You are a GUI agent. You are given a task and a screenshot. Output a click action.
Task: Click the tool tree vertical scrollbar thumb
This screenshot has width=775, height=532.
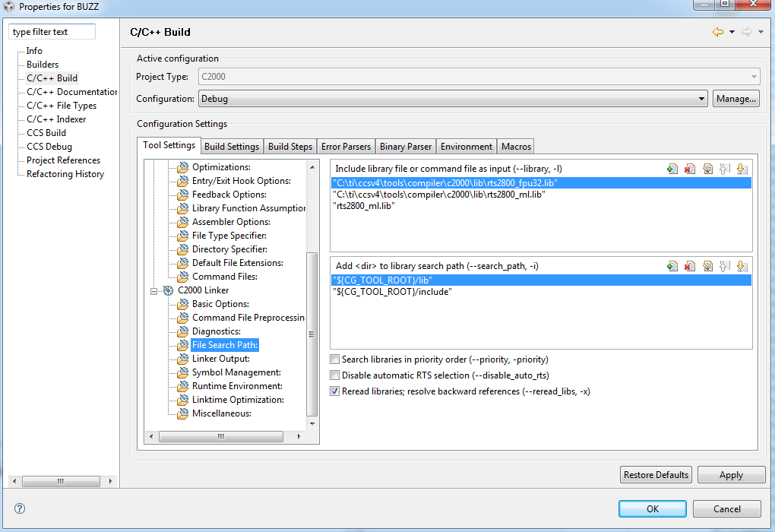[312, 334]
